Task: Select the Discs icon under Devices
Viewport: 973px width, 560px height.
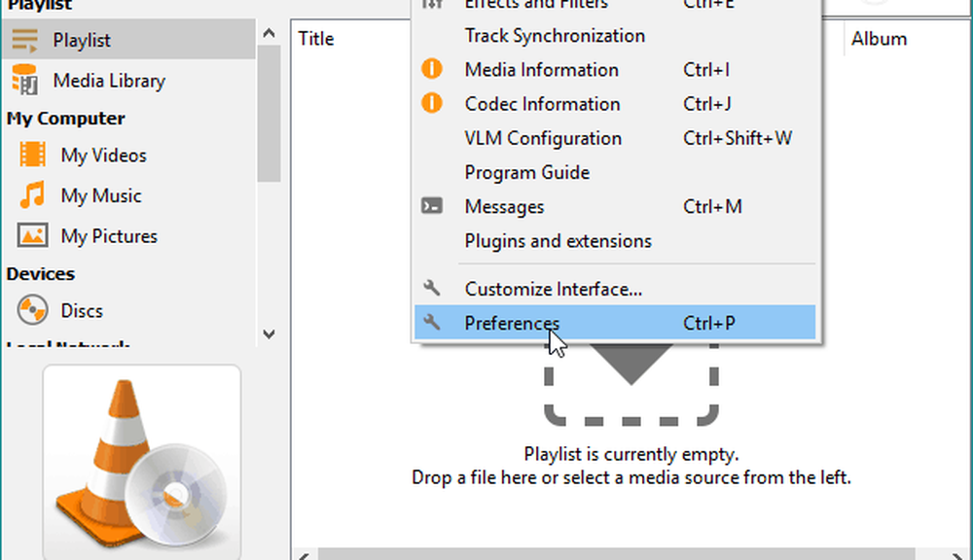Action: (32, 311)
